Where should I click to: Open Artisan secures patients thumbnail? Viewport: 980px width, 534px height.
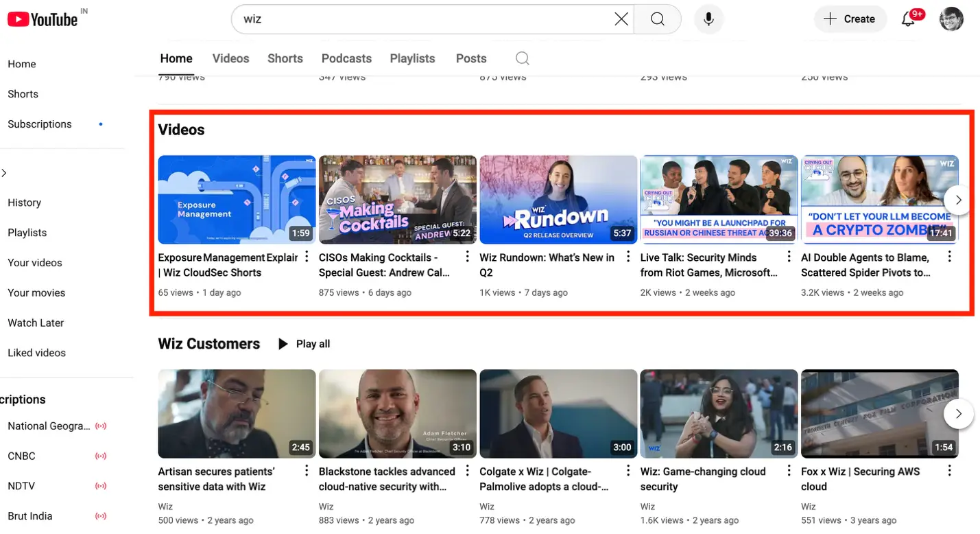pyautogui.click(x=237, y=414)
